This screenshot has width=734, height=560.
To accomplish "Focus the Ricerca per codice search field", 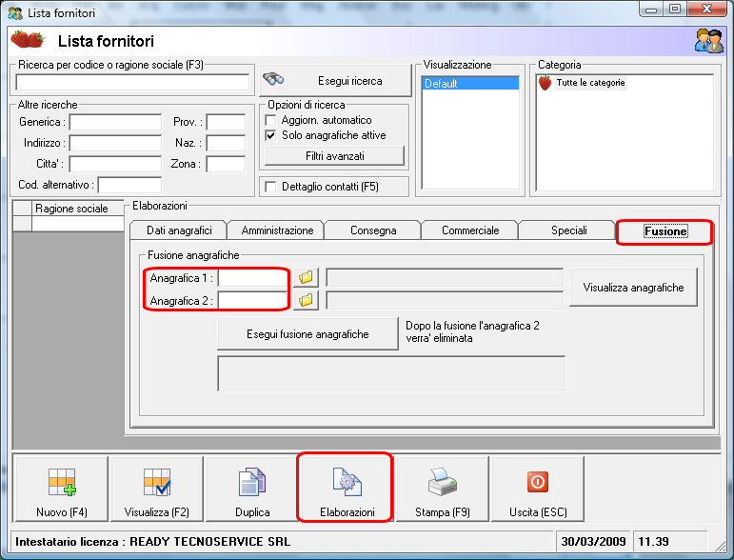I will (x=132, y=82).
